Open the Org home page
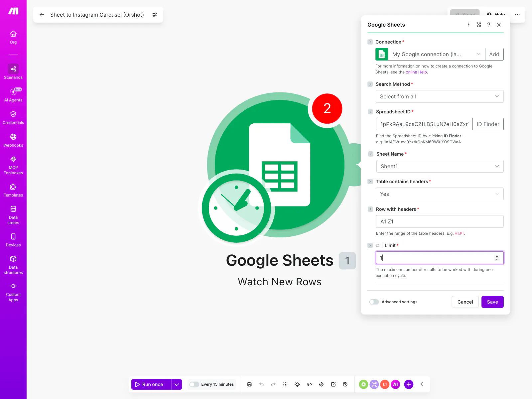This screenshot has height=399, width=532. [x=13, y=37]
